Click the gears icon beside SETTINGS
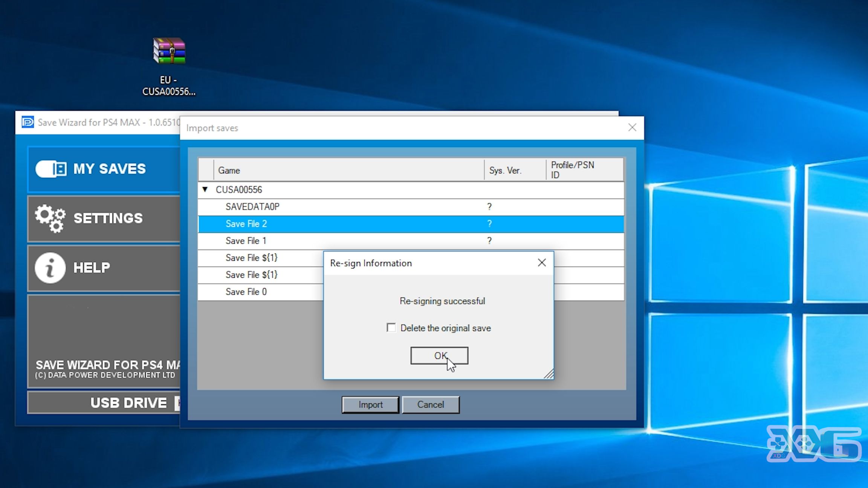 pos(50,218)
